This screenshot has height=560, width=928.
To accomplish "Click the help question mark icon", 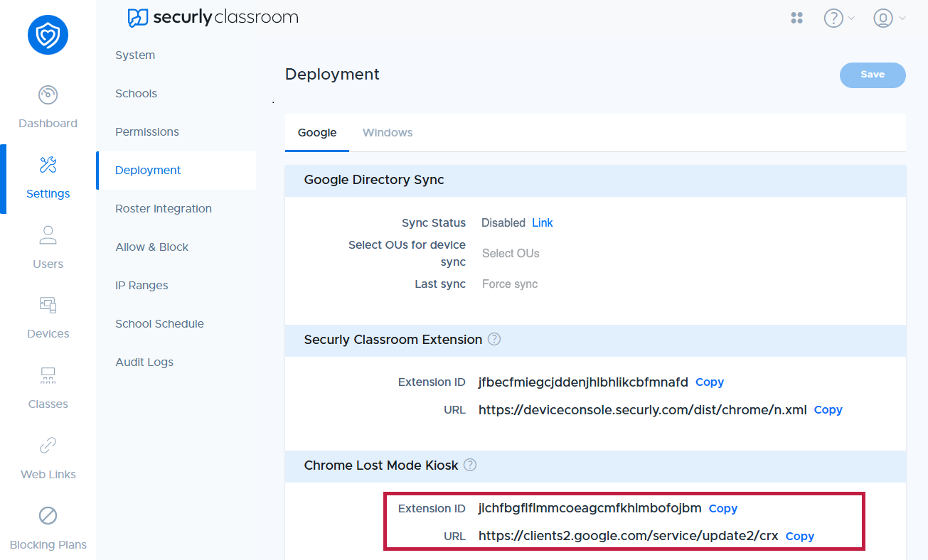I will point(833,18).
